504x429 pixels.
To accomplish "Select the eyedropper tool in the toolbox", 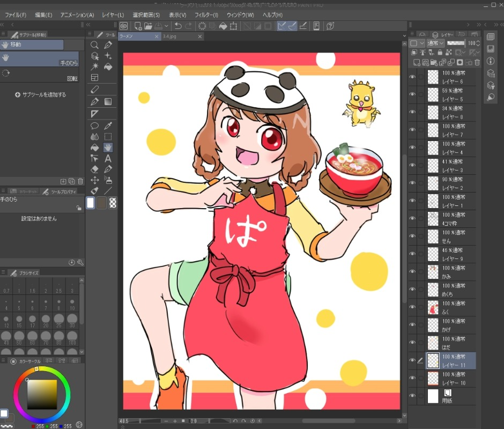I will coord(108,126).
